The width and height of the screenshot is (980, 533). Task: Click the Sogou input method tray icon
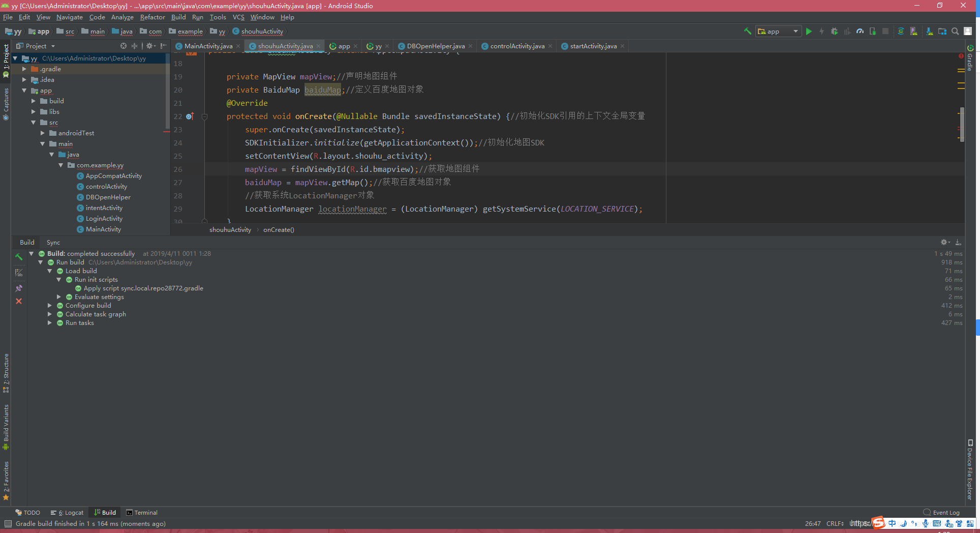pos(878,523)
